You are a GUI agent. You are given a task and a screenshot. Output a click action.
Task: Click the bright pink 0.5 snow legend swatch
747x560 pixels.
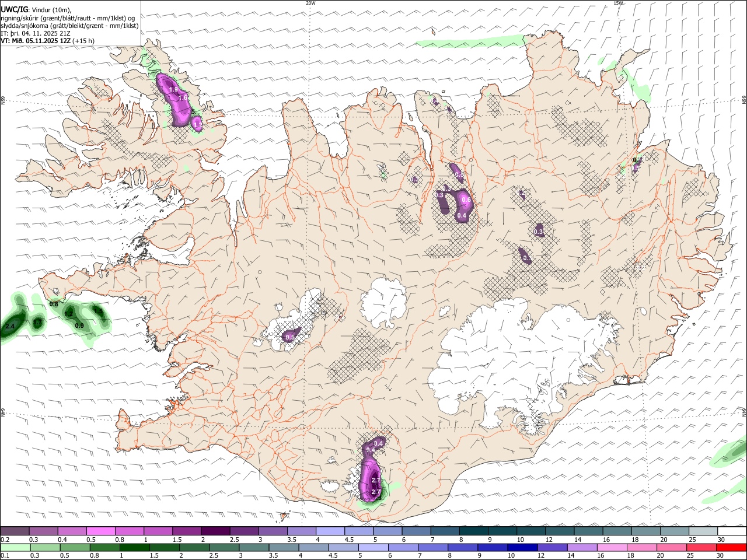(x=100, y=531)
